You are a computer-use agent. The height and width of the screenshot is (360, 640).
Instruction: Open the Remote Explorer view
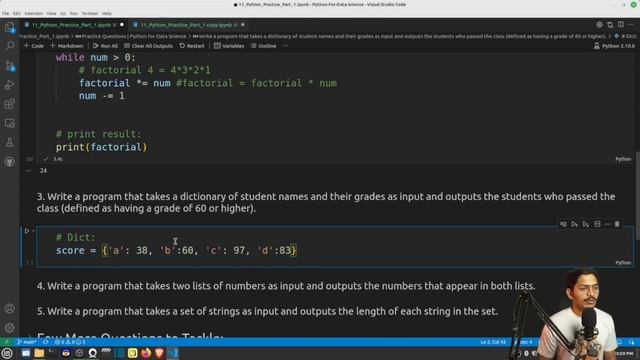(x=9, y=123)
